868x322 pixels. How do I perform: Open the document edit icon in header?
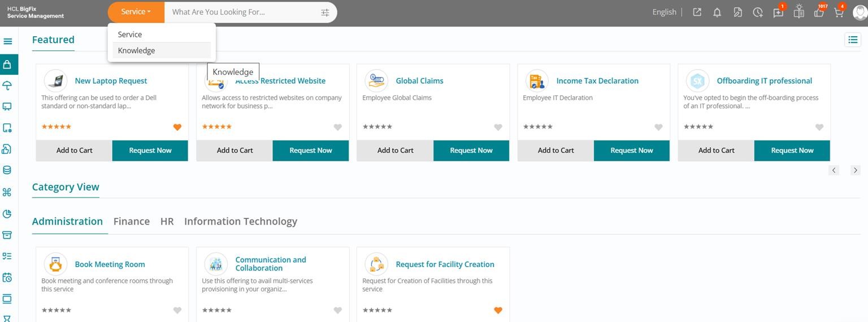pos(737,12)
